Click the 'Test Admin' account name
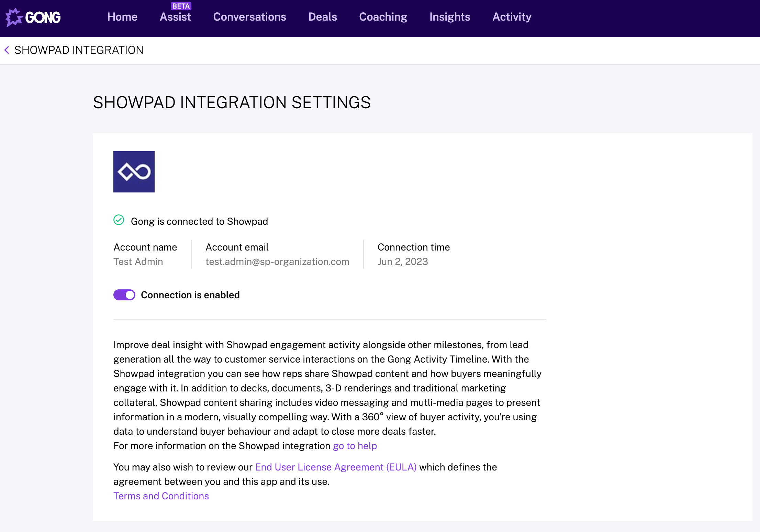Screen dimensions: 760x532 (x=138, y=262)
